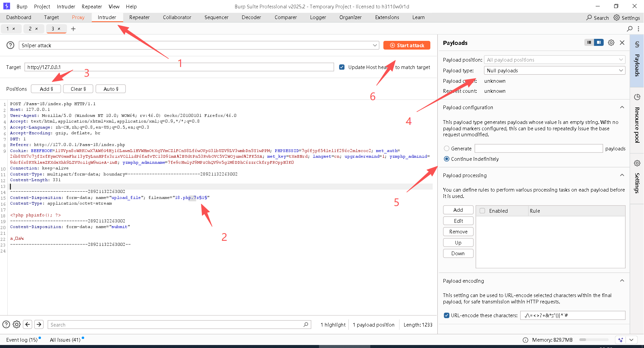The width and height of the screenshot is (644, 348).
Task: Switch to the Extensions tab
Action: point(387,17)
